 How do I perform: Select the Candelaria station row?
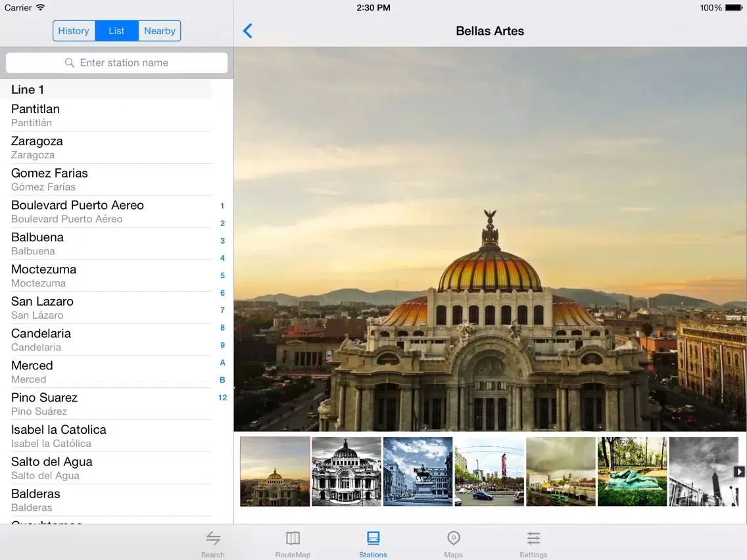tap(106, 340)
